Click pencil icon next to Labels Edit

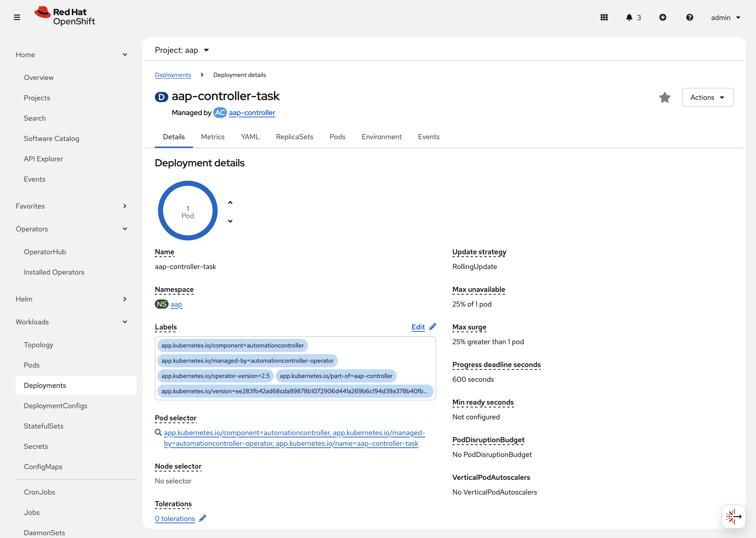433,327
